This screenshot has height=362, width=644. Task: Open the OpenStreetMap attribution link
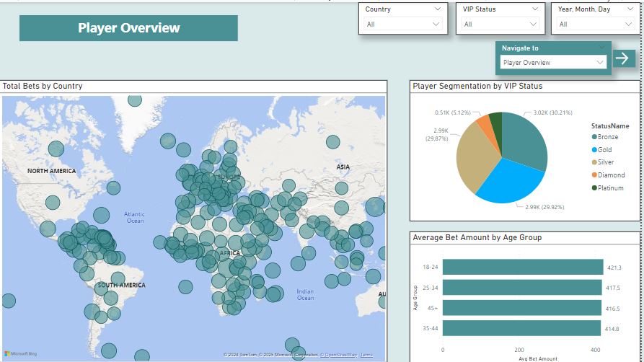338,355
